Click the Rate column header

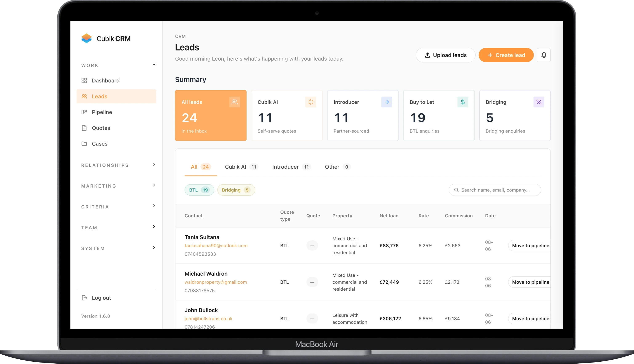click(x=424, y=216)
